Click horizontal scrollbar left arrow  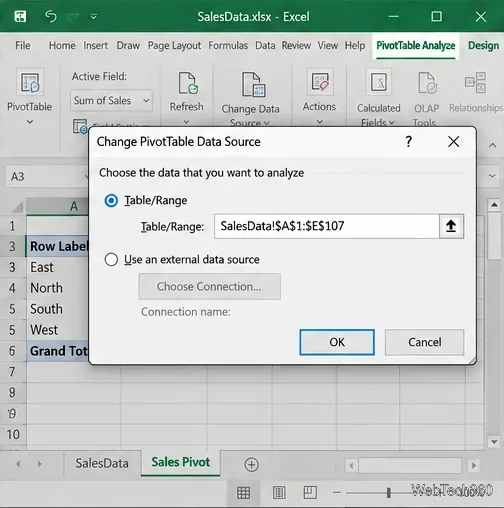coord(351,465)
